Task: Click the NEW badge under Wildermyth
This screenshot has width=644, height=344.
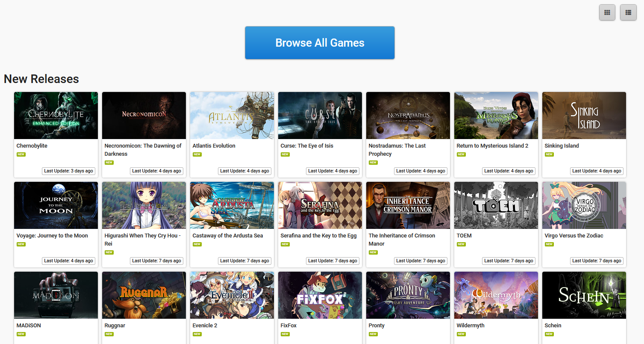Action: point(461,334)
